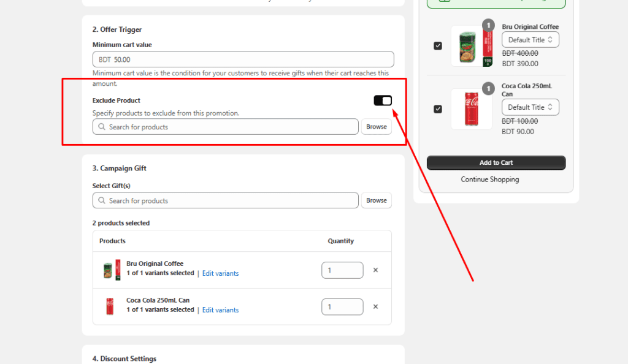Click the Minimum cart value field
The width and height of the screenshot is (628, 364).
click(243, 59)
